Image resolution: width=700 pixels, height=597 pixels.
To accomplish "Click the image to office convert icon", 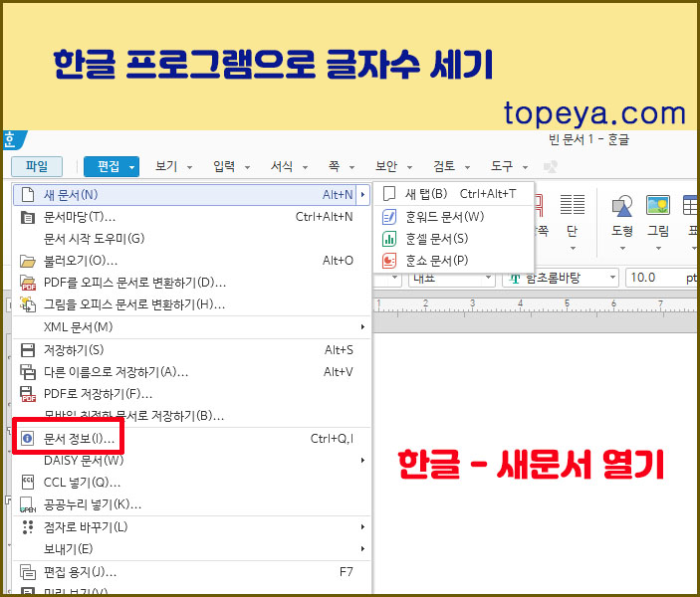I will click(28, 304).
